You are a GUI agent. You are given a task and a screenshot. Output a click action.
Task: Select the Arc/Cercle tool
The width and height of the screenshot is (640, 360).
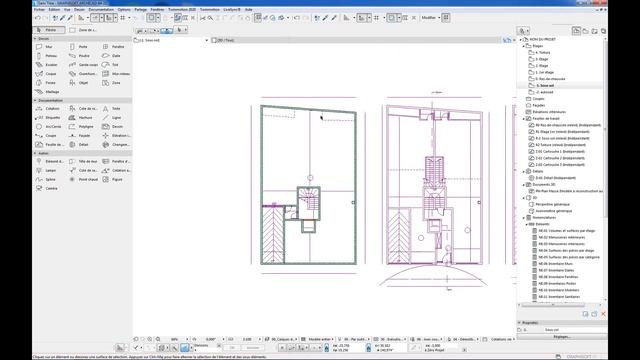tap(49, 127)
